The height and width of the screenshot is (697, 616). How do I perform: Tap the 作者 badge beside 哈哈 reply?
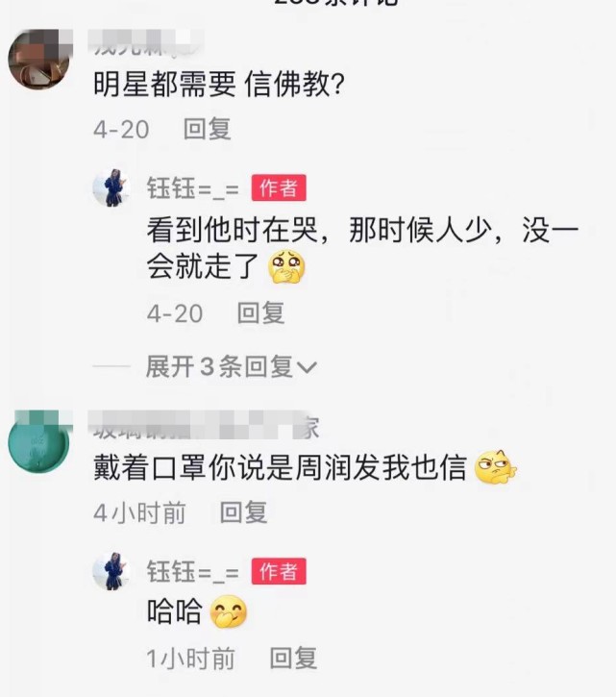pyautogui.click(x=279, y=571)
